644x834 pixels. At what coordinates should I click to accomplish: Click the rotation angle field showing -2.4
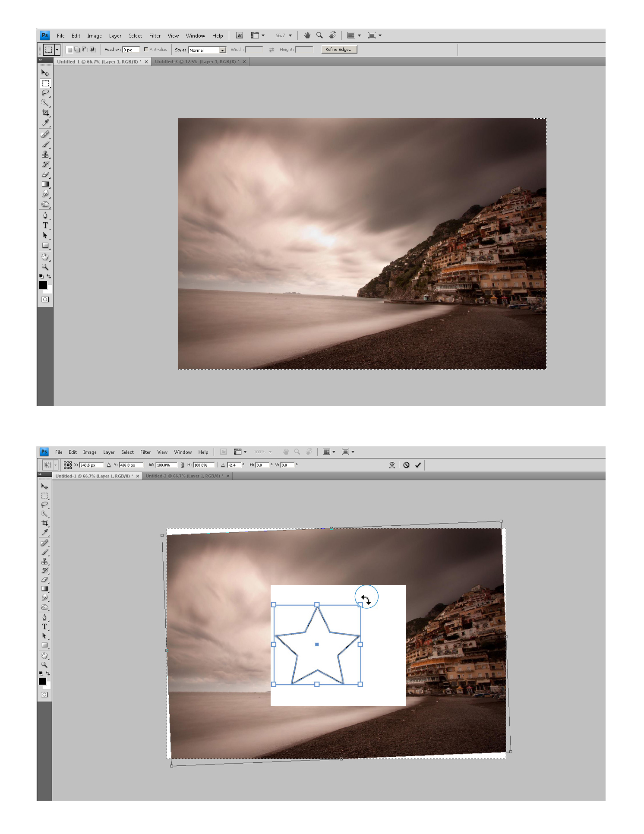(234, 465)
